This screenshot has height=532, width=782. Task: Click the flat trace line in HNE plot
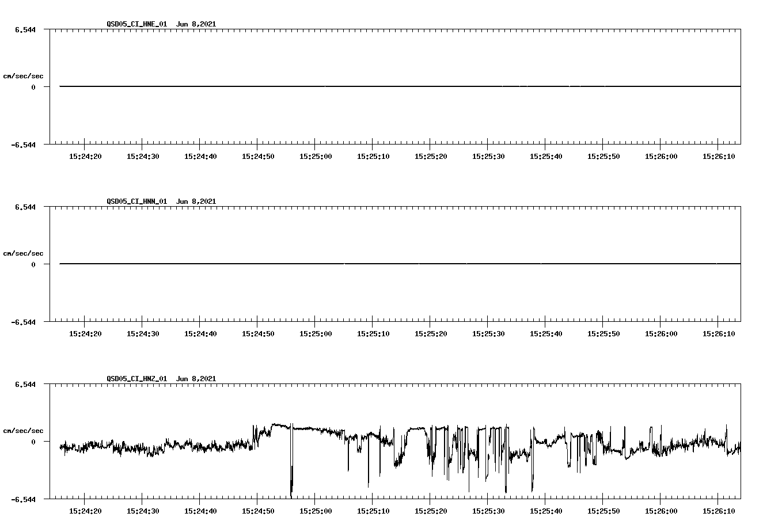400,86
